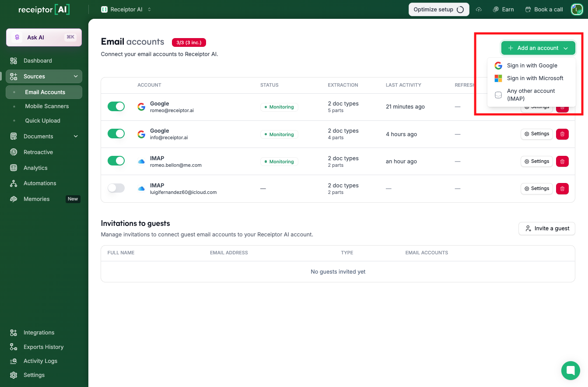
Task: Open the Add an account dropdown
Action: pos(538,48)
